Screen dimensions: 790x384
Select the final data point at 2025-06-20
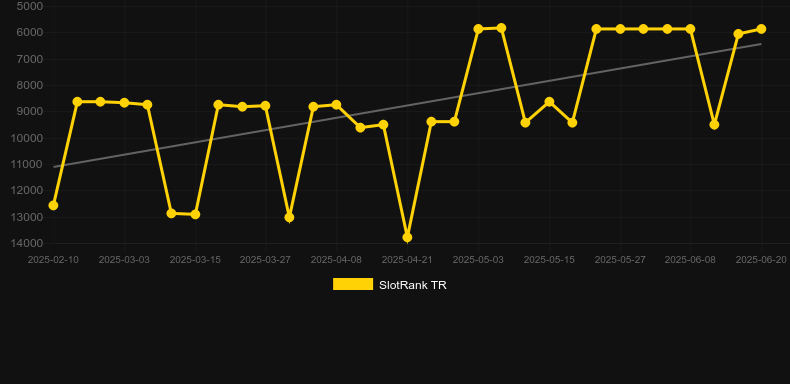[x=761, y=29]
